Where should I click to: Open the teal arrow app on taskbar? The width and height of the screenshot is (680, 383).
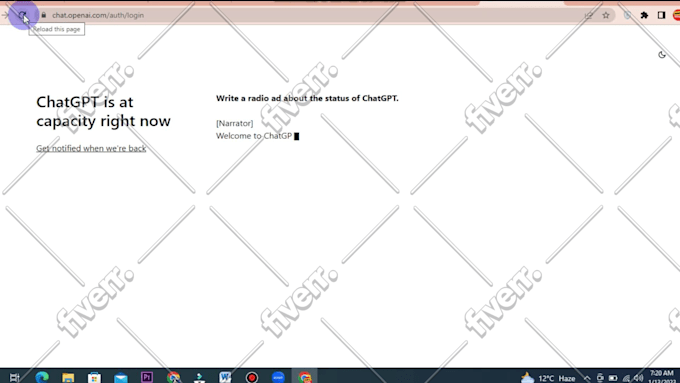coord(199,377)
